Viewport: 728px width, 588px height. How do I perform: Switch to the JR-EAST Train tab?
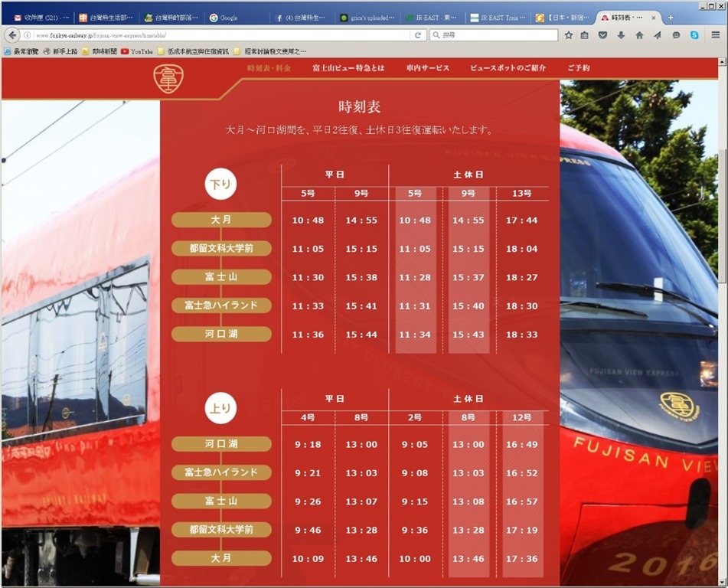pyautogui.click(x=498, y=18)
